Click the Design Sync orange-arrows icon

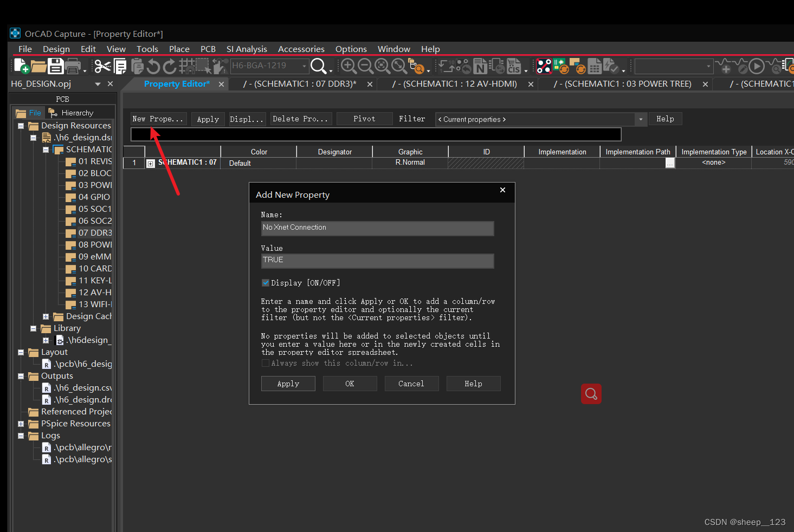pyautogui.click(x=578, y=66)
